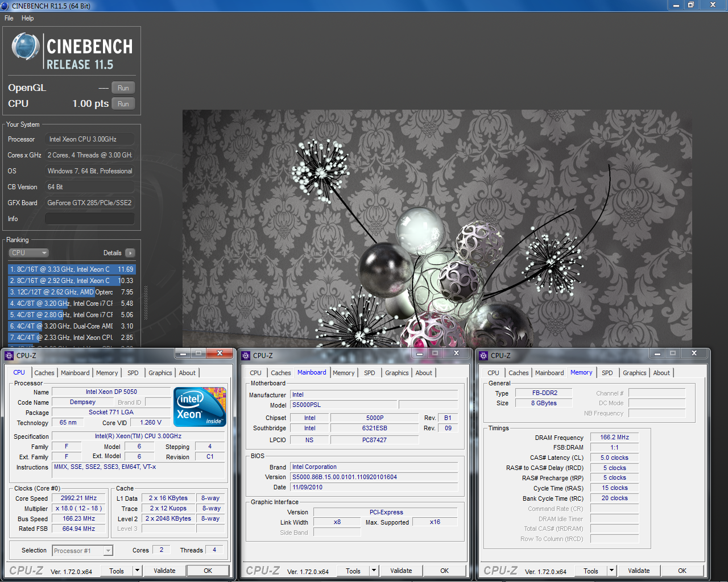The image size is (728, 582).
Task: Click Core Speed value 2992.21 MHz
Action: [79, 498]
